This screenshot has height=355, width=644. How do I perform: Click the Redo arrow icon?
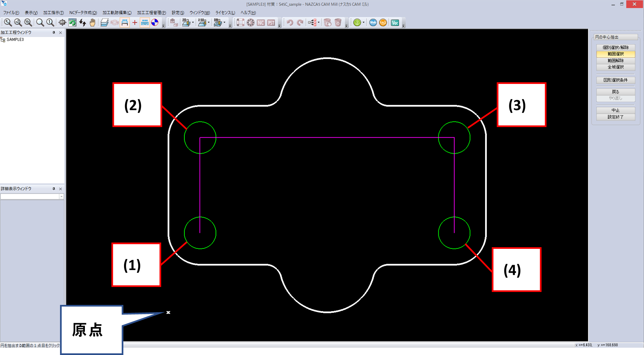[x=300, y=23]
